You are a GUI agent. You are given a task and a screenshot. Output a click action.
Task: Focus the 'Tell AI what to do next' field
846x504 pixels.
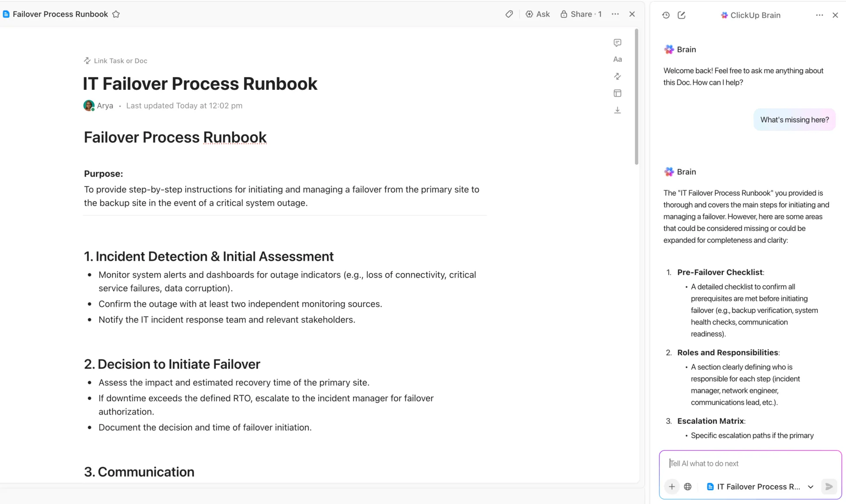coord(750,463)
